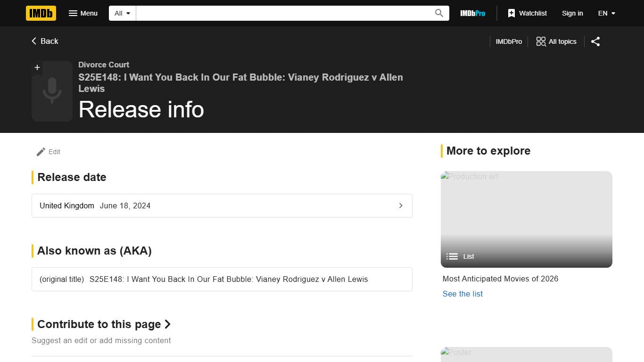Click into the search input field
Screen dimensions: 644x362
[283, 13]
